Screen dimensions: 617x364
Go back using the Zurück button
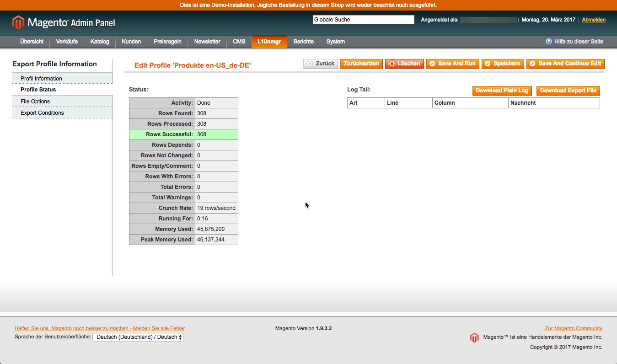tap(321, 64)
